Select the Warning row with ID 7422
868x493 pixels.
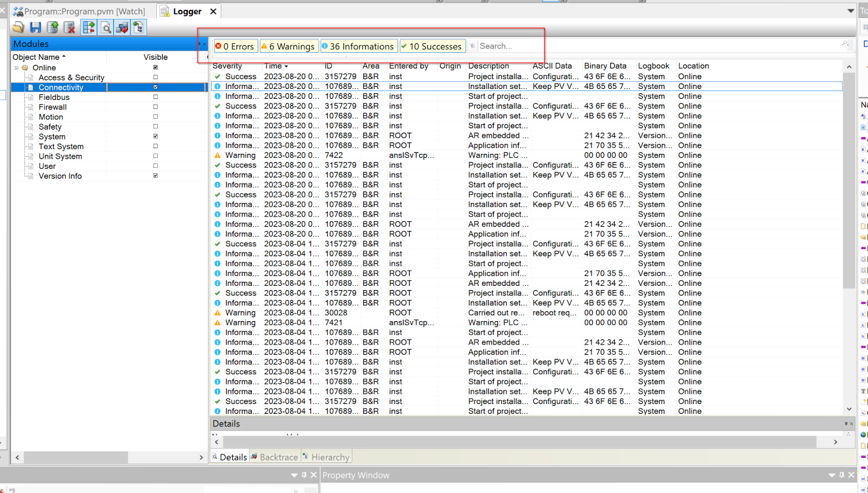click(526, 155)
